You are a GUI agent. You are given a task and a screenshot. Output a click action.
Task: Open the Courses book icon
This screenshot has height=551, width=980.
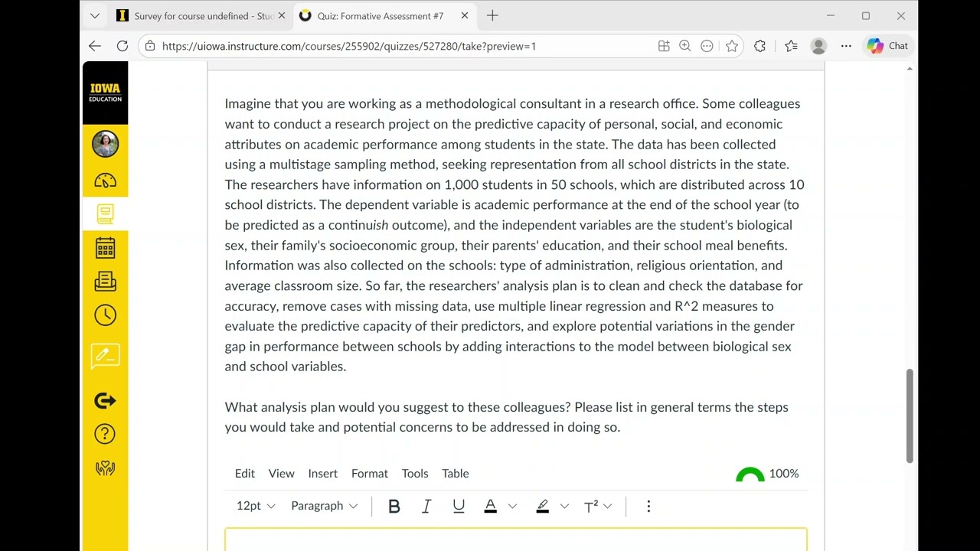coord(106,214)
